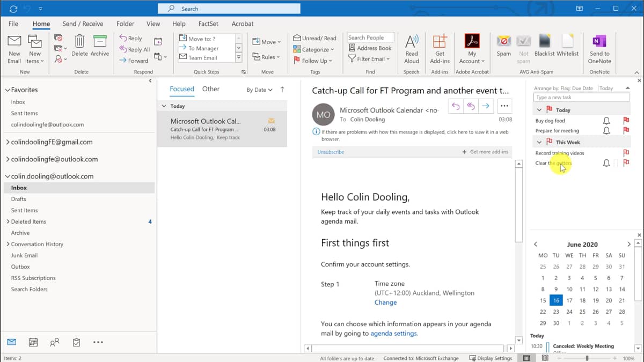Open Adobe Acrobat My Account
The height and width of the screenshot is (362, 644).
point(472,49)
